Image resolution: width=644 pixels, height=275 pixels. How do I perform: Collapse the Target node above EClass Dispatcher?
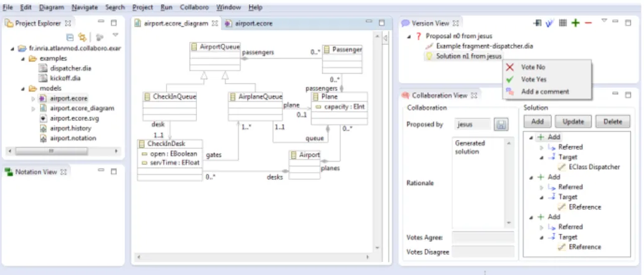(x=541, y=157)
